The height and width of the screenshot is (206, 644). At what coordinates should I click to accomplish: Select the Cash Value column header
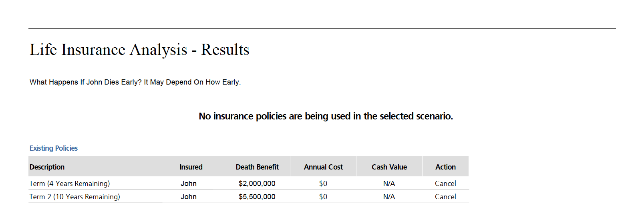coord(389,167)
